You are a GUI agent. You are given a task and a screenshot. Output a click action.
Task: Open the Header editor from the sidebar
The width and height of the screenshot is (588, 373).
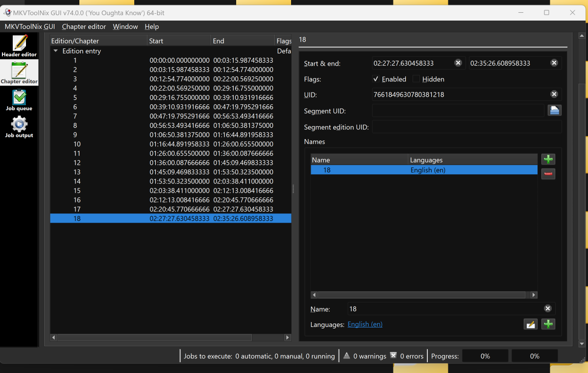click(19, 46)
